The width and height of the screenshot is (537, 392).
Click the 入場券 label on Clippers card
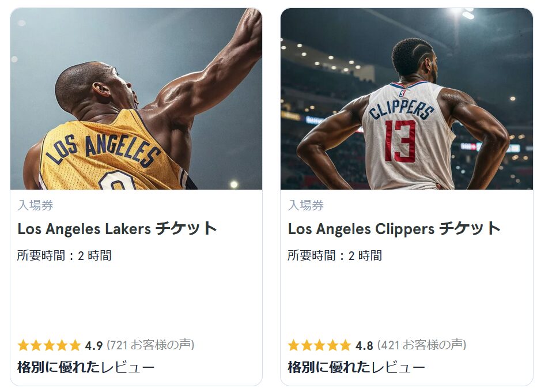[x=306, y=205]
